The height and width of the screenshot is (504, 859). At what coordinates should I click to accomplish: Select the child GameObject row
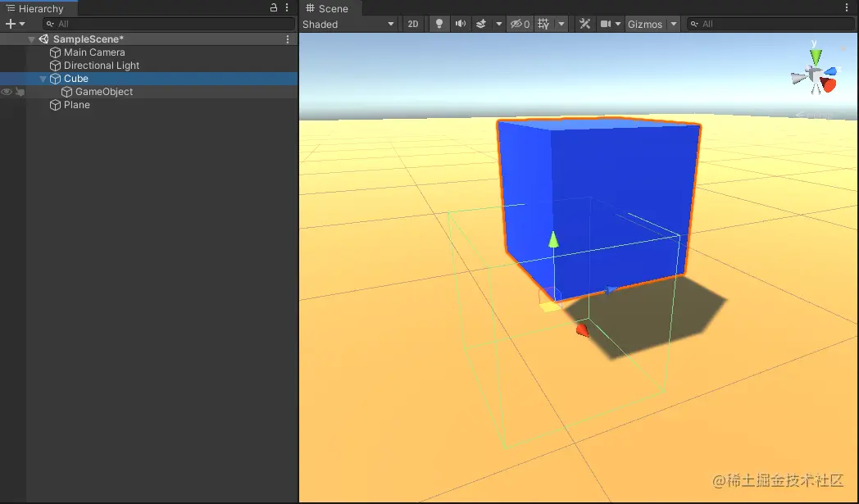(149, 92)
